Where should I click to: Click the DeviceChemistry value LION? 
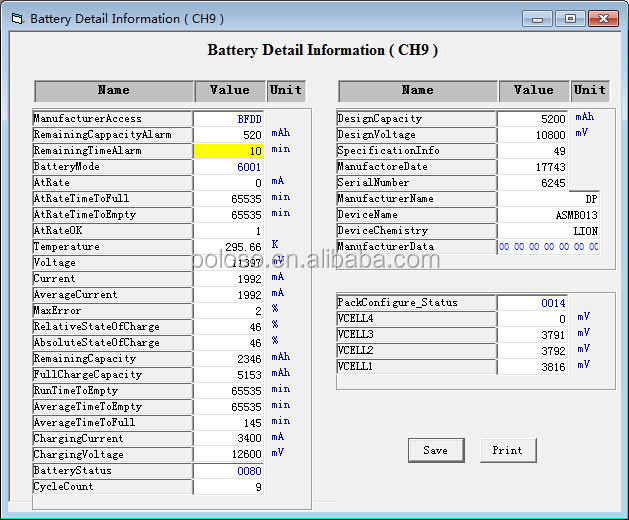(548, 231)
